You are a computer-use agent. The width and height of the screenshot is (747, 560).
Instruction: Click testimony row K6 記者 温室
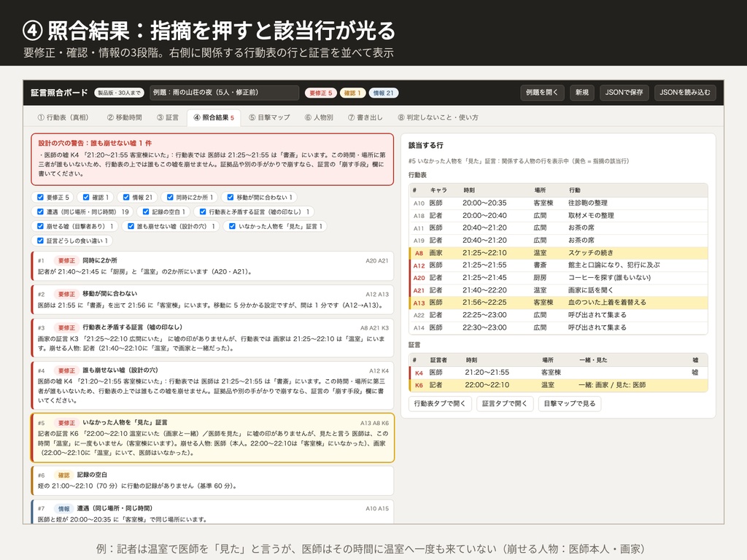558,385
